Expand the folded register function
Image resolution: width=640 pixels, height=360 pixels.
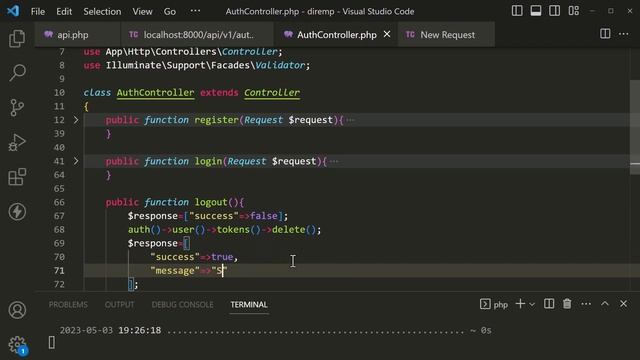click(76, 120)
